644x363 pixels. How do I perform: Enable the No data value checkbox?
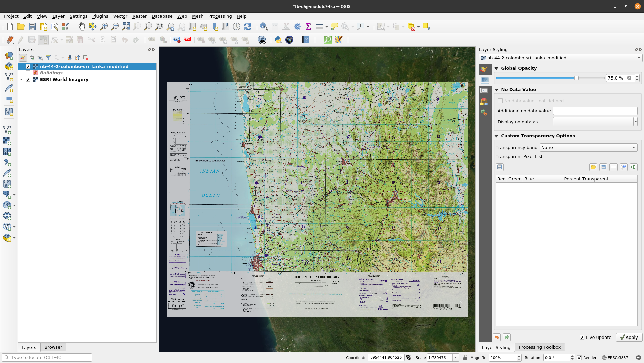pos(500,101)
